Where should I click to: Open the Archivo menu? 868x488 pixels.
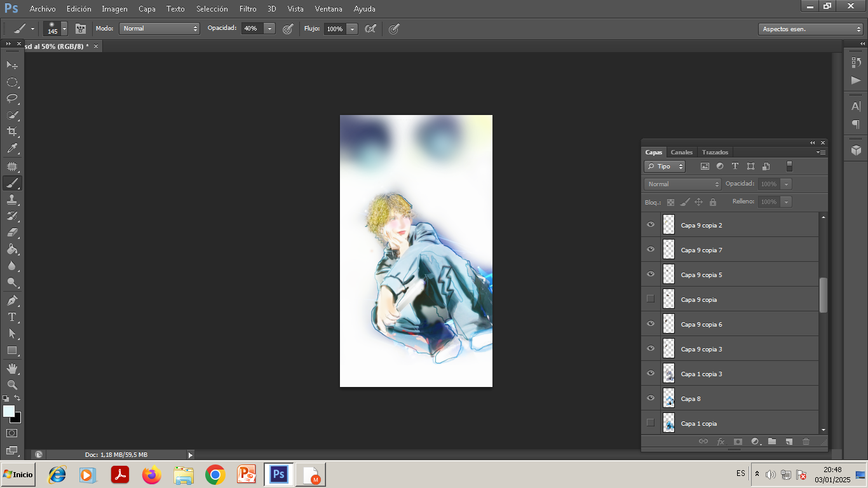pos(43,9)
